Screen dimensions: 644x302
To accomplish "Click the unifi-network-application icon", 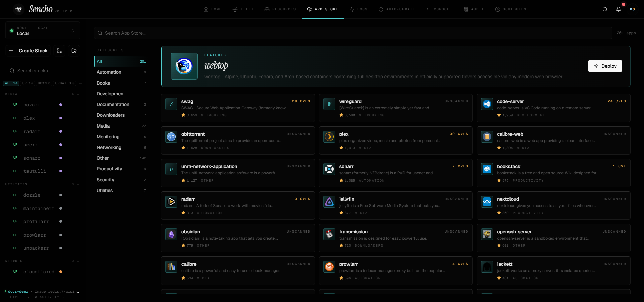I will [x=171, y=169].
